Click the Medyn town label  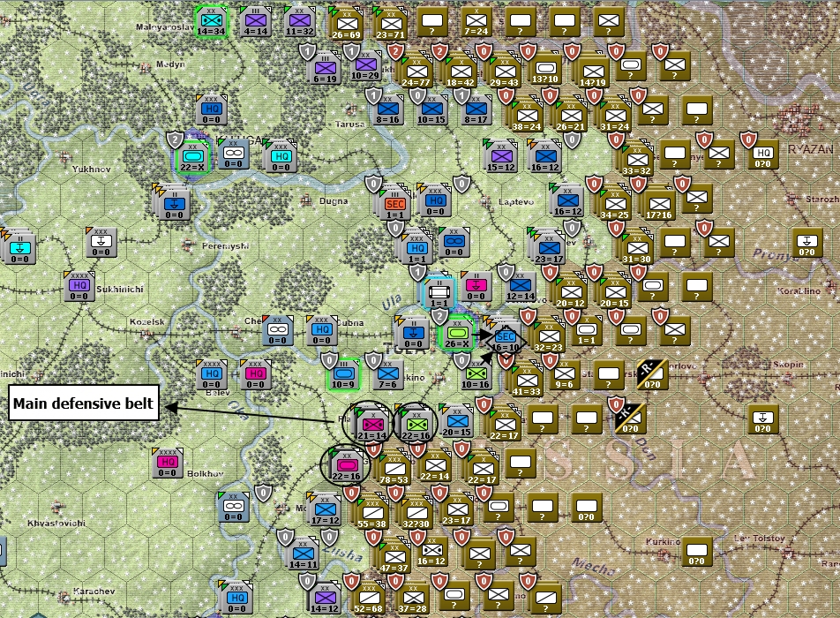[x=170, y=64]
